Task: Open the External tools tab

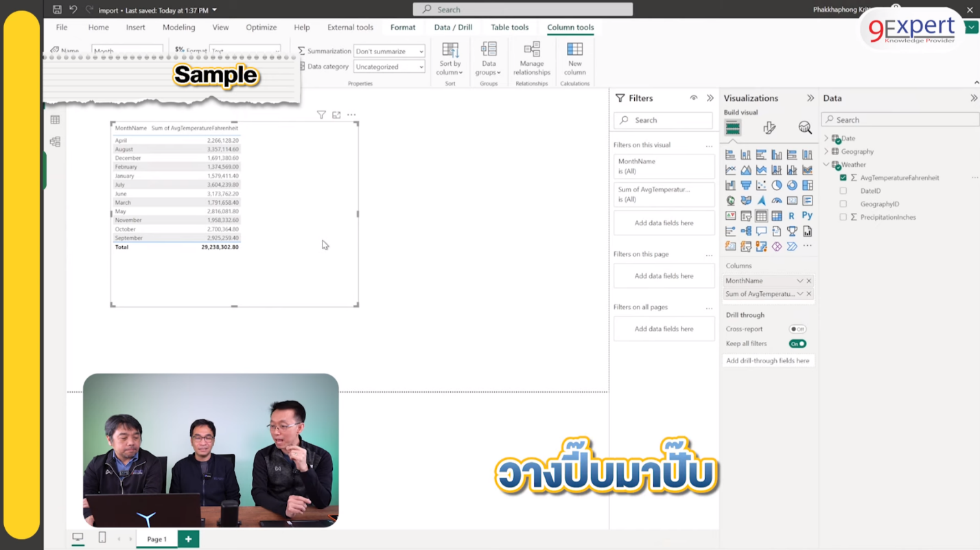Action: [x=350, y=27]
